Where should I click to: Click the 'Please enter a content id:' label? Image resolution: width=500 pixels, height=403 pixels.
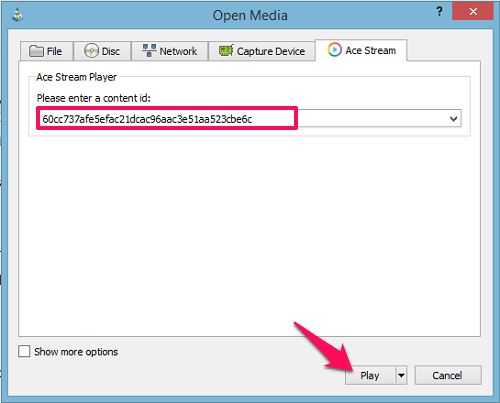click(x=94, y=98)
